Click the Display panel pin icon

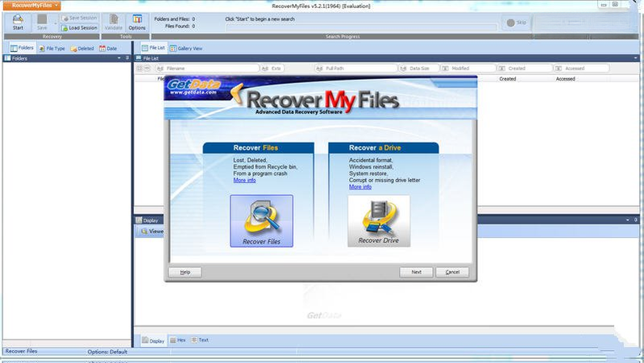pos(636,220)
